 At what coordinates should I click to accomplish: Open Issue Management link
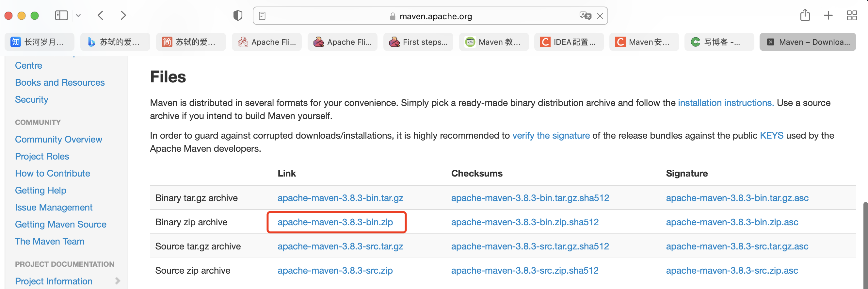pos(54,207)
